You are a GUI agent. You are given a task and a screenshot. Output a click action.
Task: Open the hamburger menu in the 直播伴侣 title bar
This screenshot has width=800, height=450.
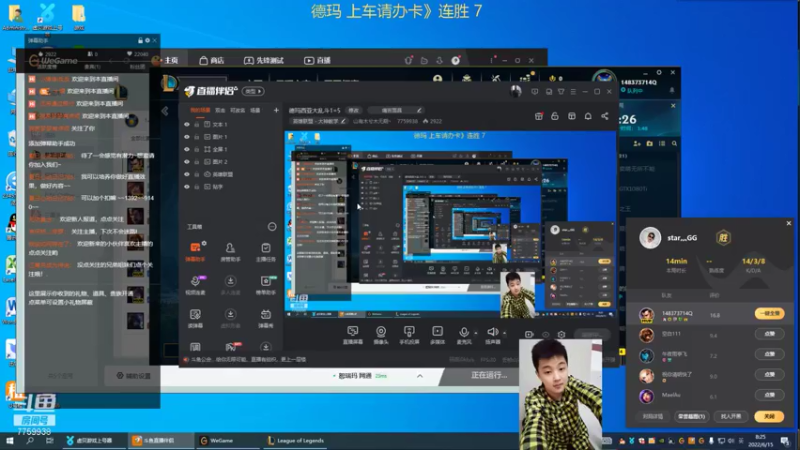coord(573,92)
